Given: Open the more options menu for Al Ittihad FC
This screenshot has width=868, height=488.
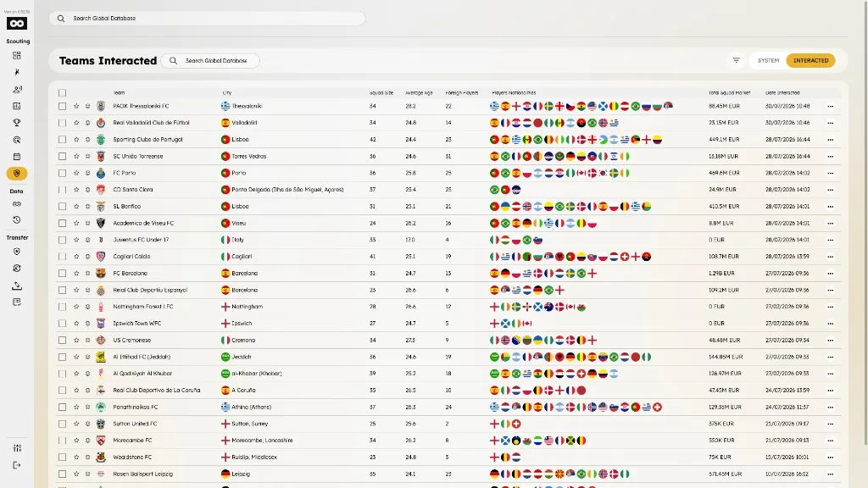Looking at the screenshot, I should click(x=831, y=357).
